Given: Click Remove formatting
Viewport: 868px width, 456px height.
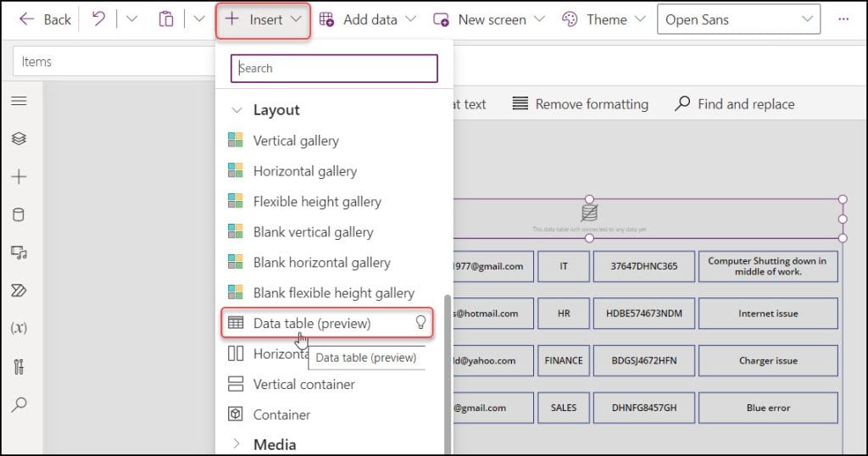Looking at the screenshot, I should pos(580,104).
